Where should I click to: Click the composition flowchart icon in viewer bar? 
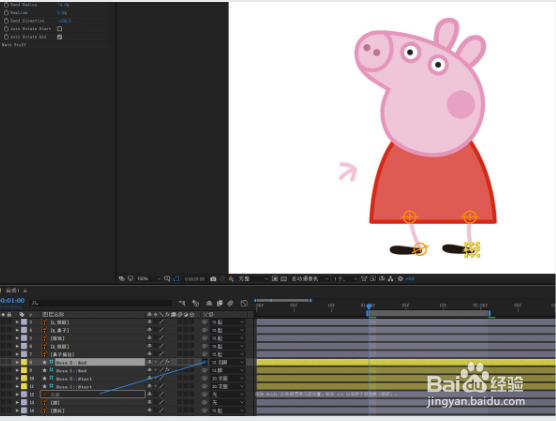pyautogui.click(x=390, y=279)
